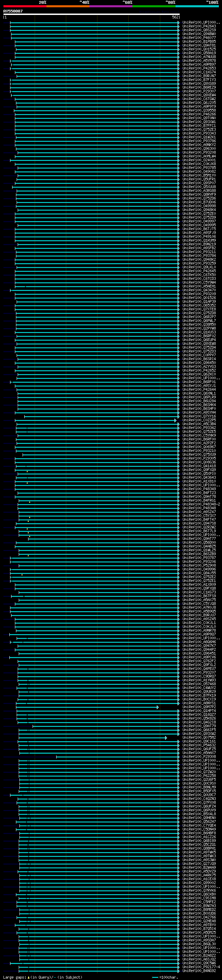Click label UniRef100_Q99002
222x980 pixels.
pos(199,883)
